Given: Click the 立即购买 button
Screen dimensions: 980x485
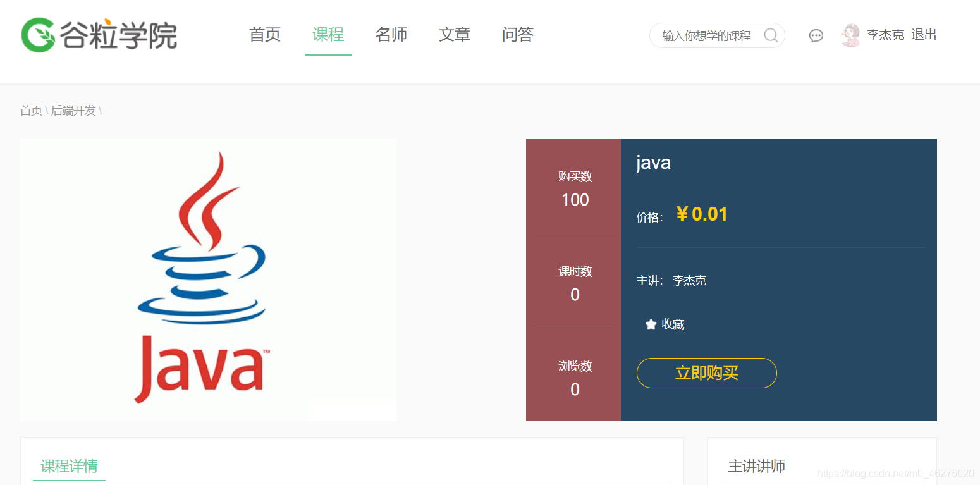Looking at the screenshot, I should click(x=706, y=373).
